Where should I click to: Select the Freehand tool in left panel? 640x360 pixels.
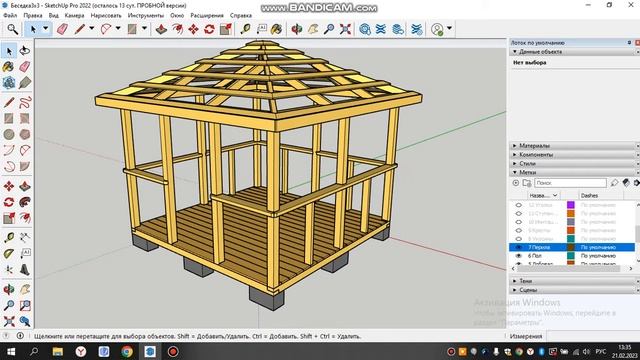(25, 102)
